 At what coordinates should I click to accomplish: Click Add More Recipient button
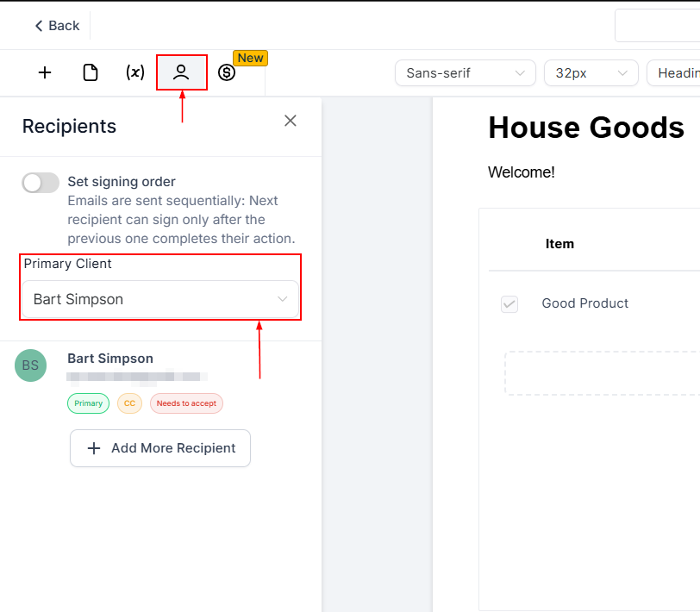[160, 448]
